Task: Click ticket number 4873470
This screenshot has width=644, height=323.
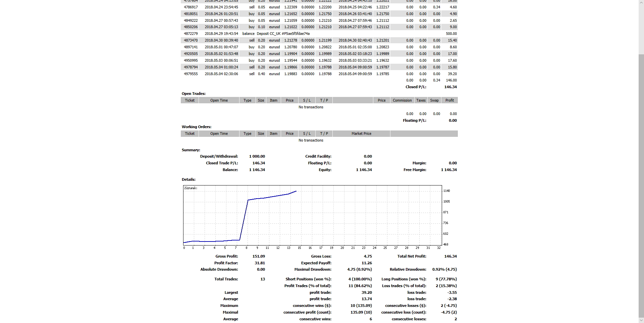Action: point(191,40)
